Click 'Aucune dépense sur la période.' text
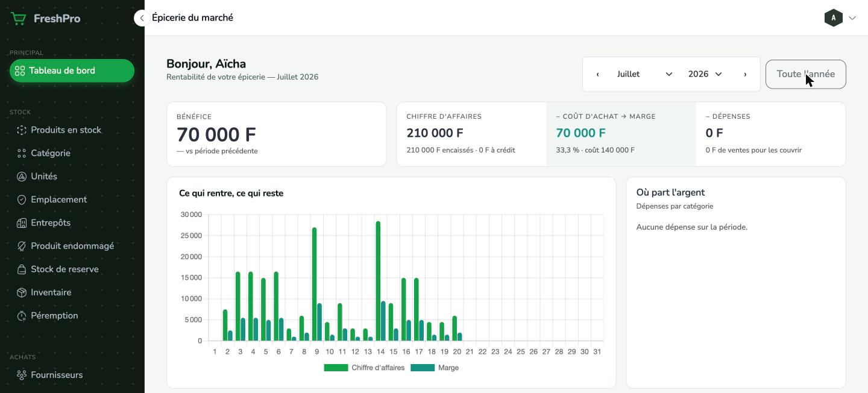The width and height of the screenshot is (868, 393). coord(692,227)
